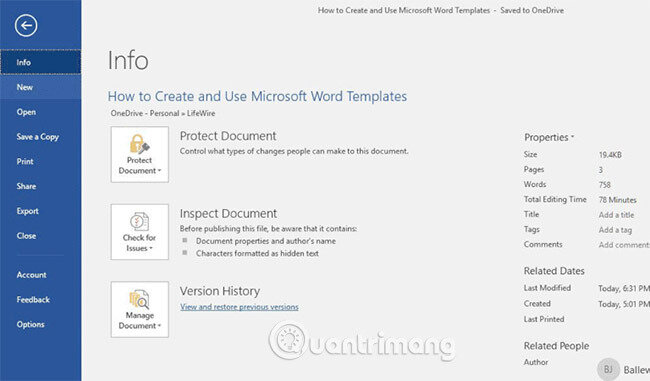Click Last Modified Today 6:31 PM value

pos(624,288)
